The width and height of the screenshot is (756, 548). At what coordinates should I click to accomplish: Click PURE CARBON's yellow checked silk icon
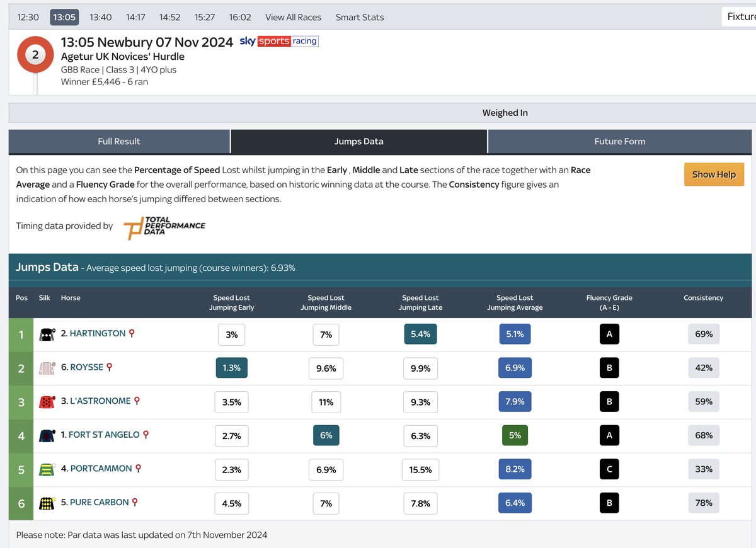click(x=46, y=503)
